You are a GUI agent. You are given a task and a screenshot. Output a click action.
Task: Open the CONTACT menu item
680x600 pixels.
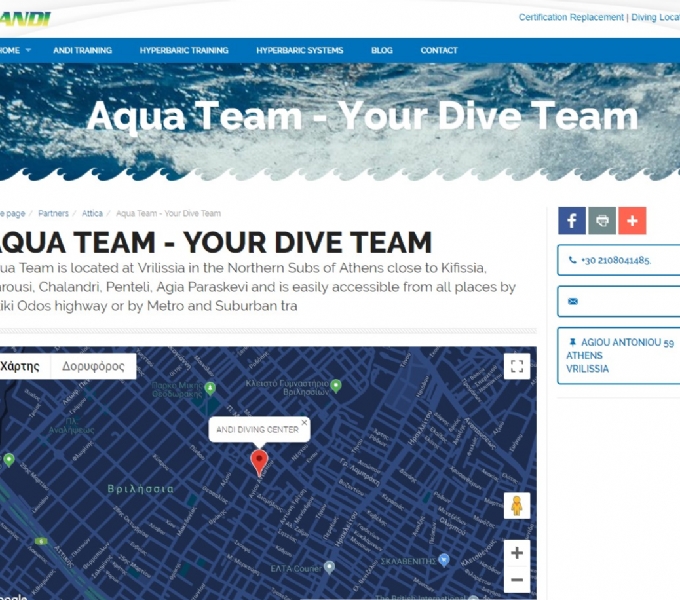(439, 50)
